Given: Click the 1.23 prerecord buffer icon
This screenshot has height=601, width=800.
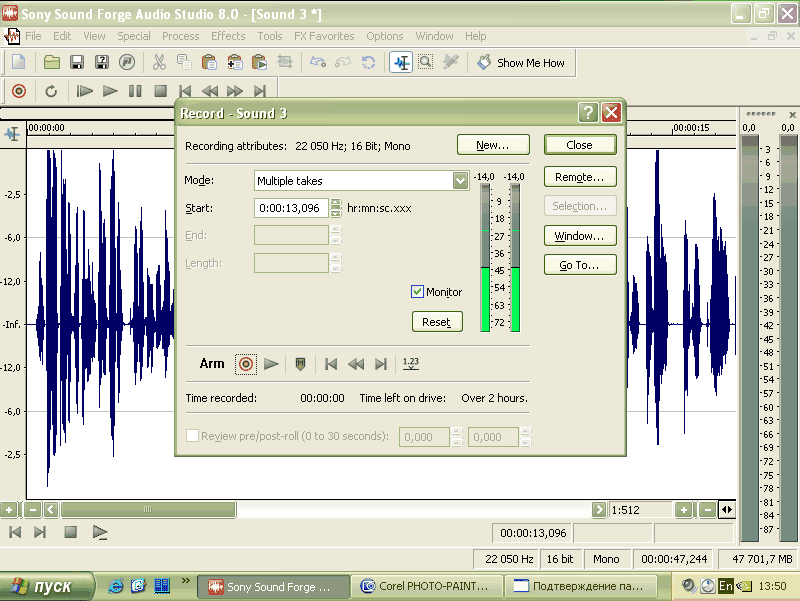Looking at the screenshot, I should click(411, 364).
